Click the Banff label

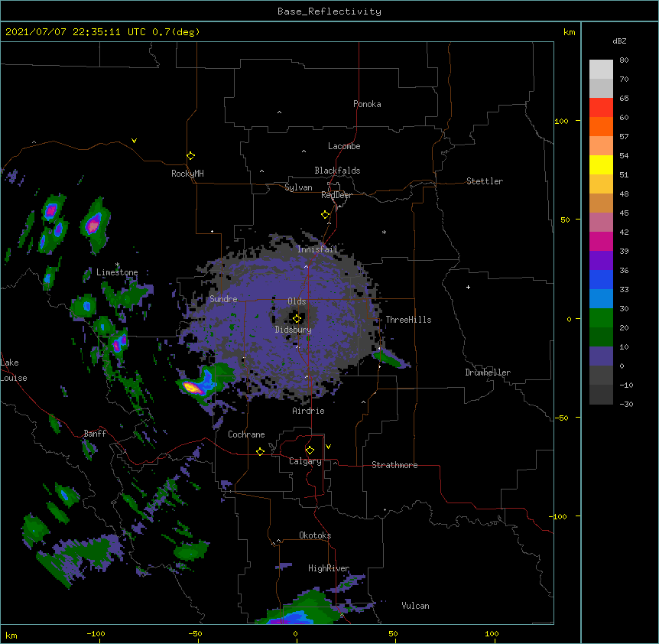95,434
